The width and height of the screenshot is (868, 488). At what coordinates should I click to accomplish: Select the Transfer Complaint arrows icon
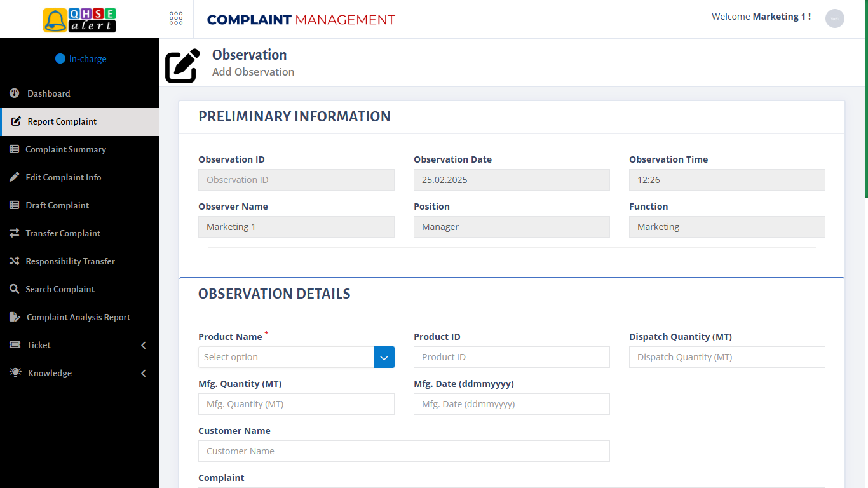(14, 233)
